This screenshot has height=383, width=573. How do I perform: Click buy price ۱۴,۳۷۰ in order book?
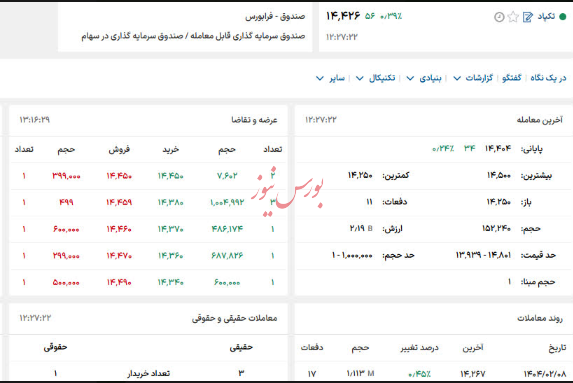click(x=170, y=229)
